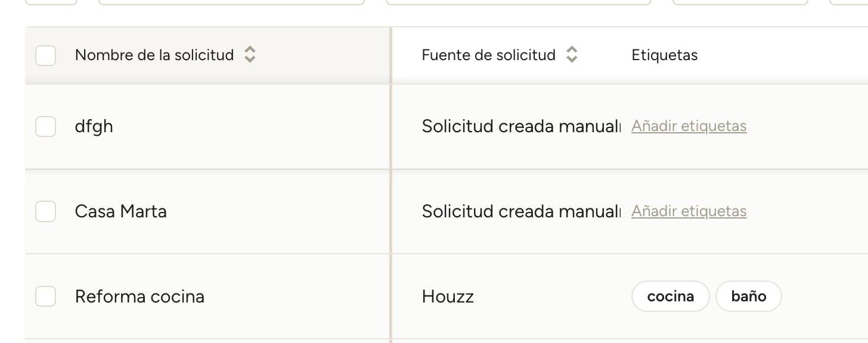Add tags to the dfgh request

(x=689, y=126)
